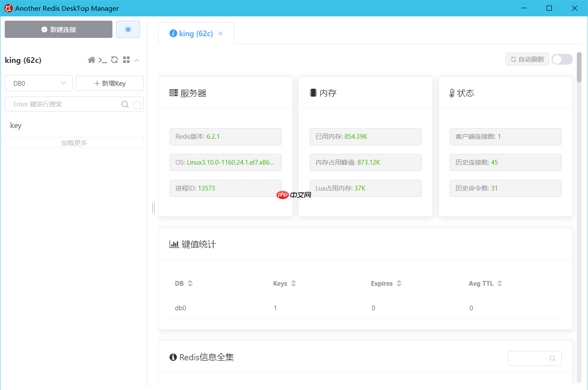Select the grid key-list view icon
588x390 pixels.
point(126,60)
